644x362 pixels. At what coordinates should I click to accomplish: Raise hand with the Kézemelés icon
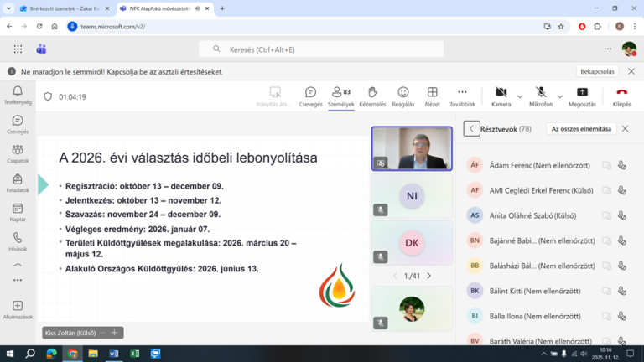372,93
